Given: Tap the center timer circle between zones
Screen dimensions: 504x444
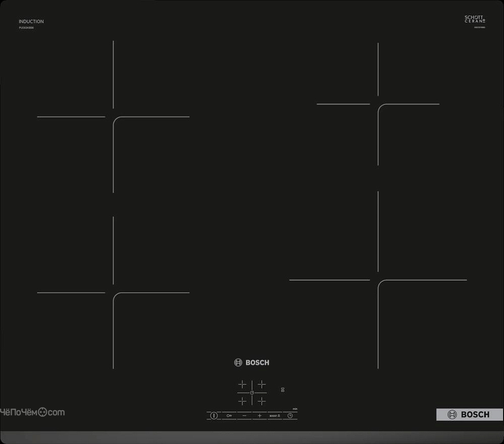Looking at the screenshot, I should click(x=252, y=393).
